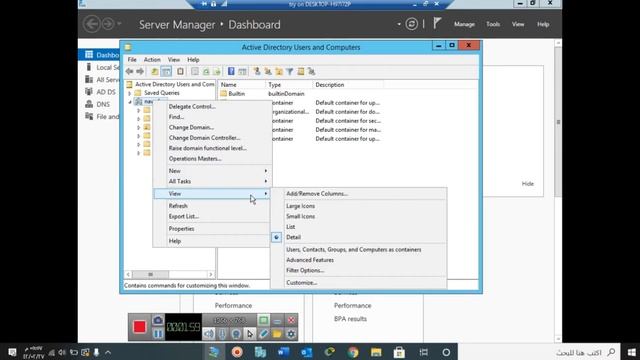Screen dimensions: 640x360
Task: Open recorder settings gear
Action: tap(291, 334)
